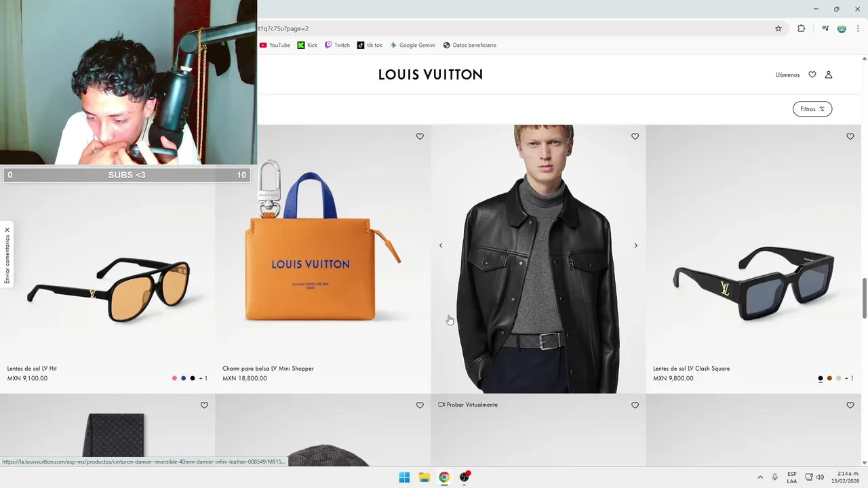The width and height of the screenshot is (868, 488).
Task: Open the Windows Start menu
Action: click(404, 477)
